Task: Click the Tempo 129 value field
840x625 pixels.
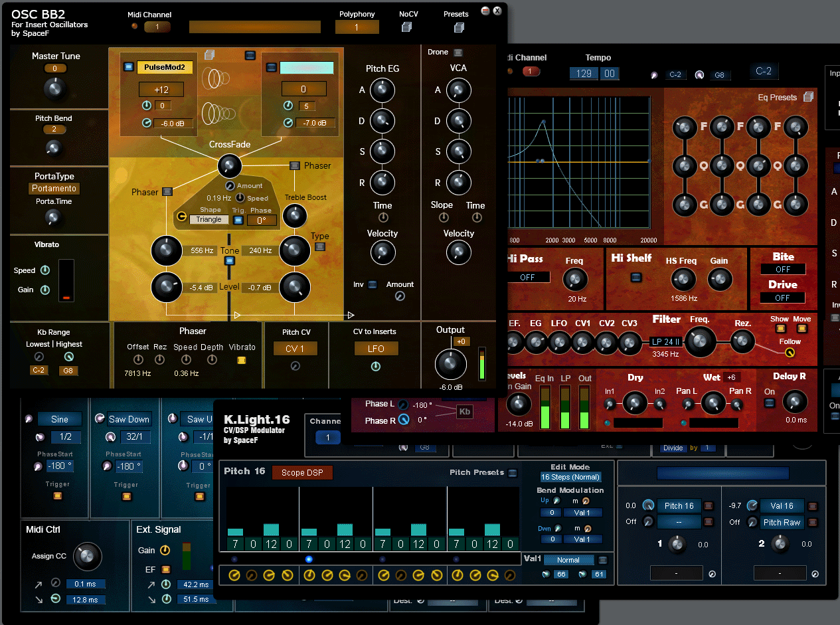Action: (x=584, y=73)
